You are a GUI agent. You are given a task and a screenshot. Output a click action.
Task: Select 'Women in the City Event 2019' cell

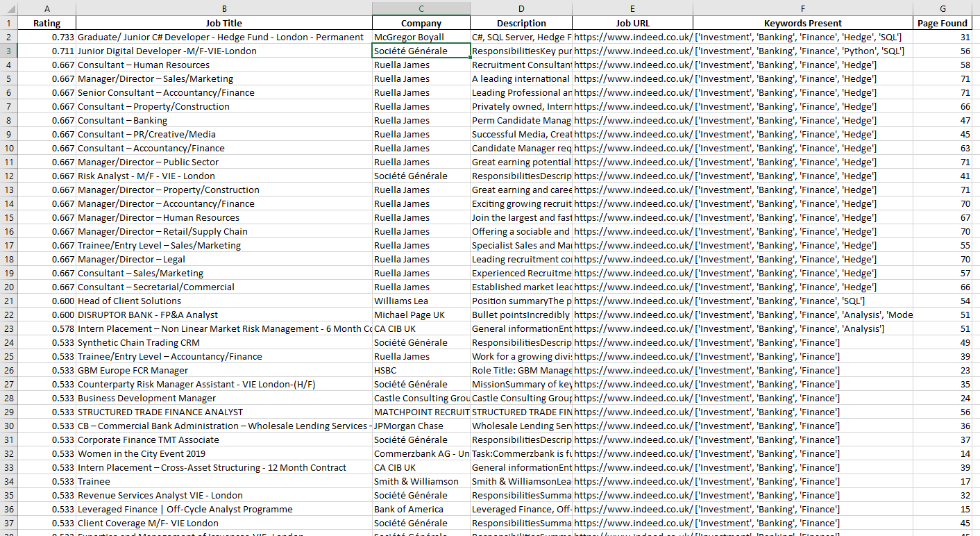224,453
